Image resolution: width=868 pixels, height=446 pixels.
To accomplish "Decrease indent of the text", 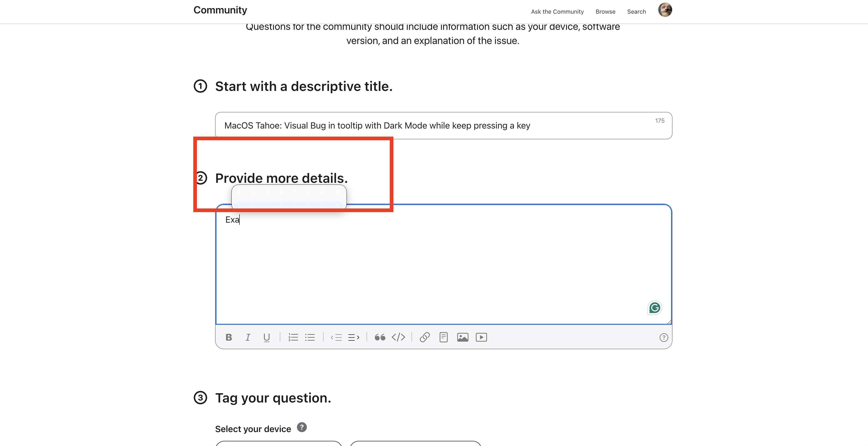I will [336, 337].
